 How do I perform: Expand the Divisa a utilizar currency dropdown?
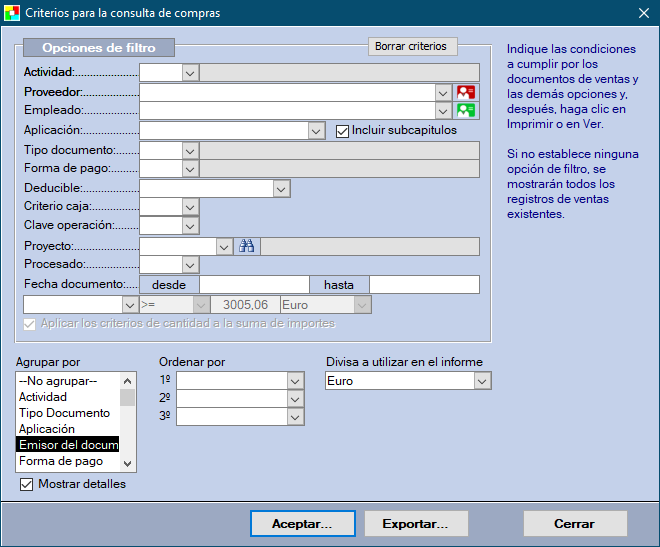482,381
